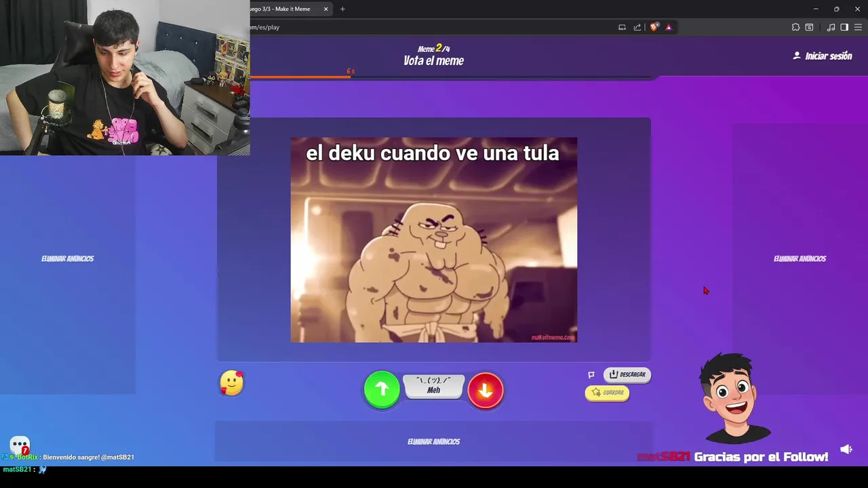Open Brave Rewards triangle icon
Image resolution: width=868 pixels, height=488 pixels.
coord(669,27)
